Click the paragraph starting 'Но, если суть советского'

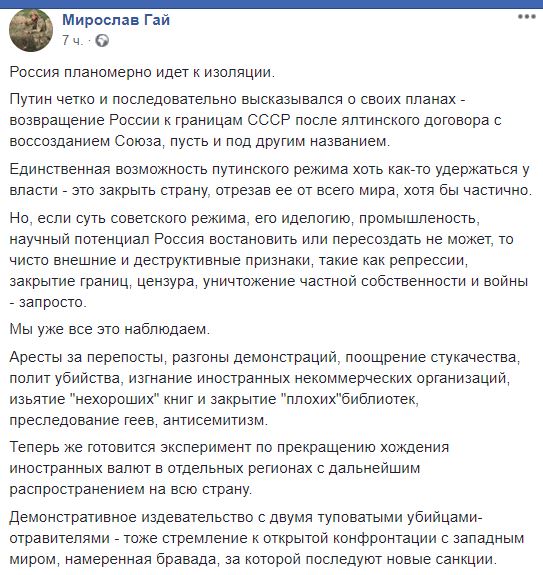coord(269,260)
